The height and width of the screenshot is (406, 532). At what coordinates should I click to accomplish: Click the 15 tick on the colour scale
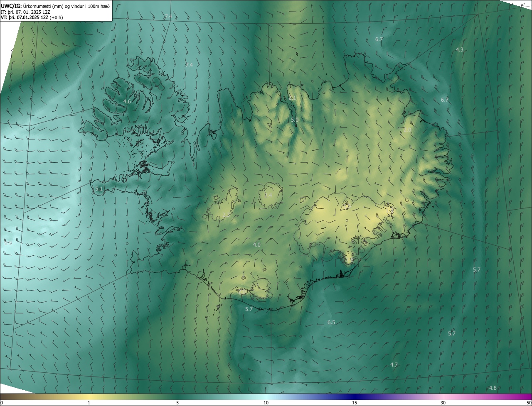(355, 403)
